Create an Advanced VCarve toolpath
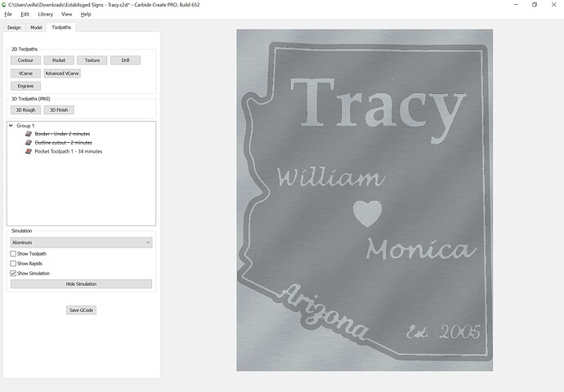This screenshot has width=564, height=392. point(62,73)
